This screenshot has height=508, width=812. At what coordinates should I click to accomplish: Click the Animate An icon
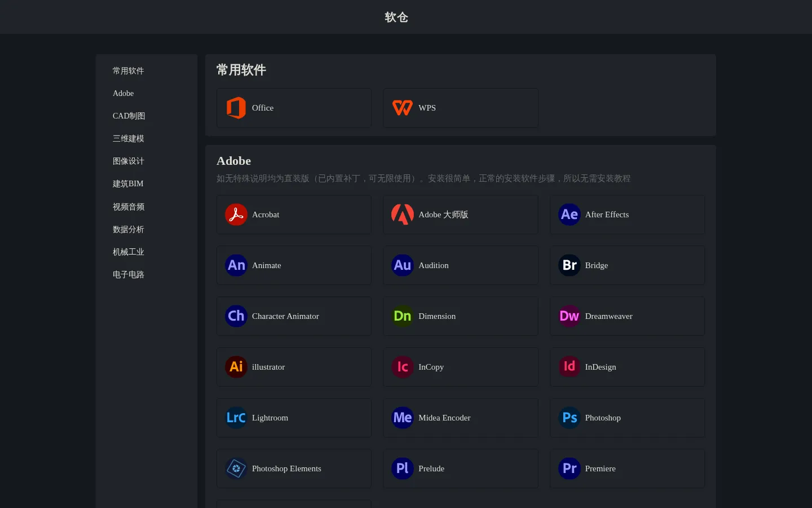coord(236,265)
